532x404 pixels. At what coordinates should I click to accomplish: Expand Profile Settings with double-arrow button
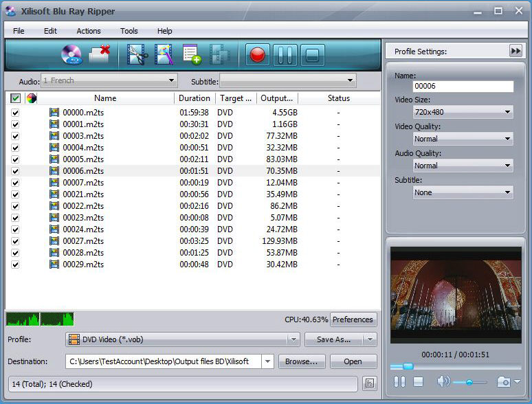point(516,52)
